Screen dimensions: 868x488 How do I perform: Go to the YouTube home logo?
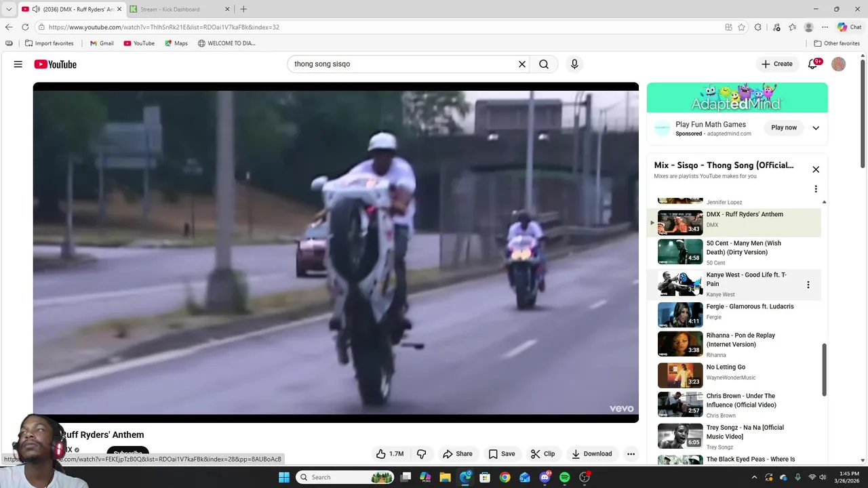pos(56,64)
